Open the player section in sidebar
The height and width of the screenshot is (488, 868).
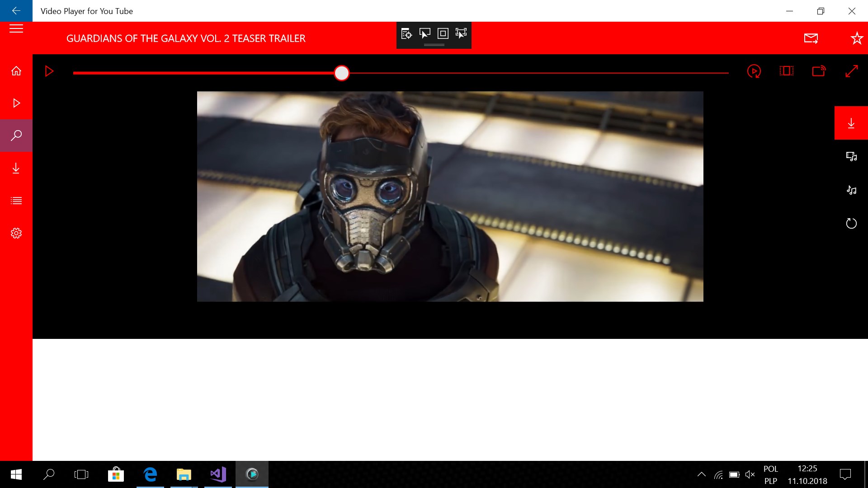point(16,103)
